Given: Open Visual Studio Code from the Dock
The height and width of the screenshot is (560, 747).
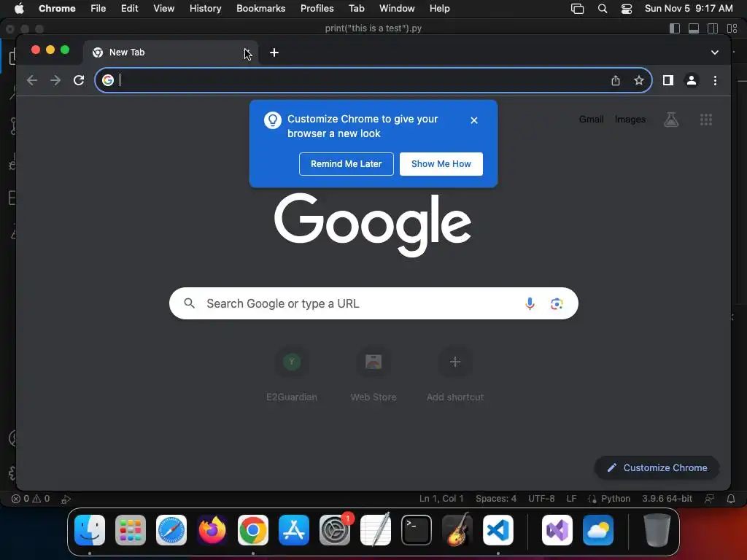Looking at the screenshot, I should [498, 530].
